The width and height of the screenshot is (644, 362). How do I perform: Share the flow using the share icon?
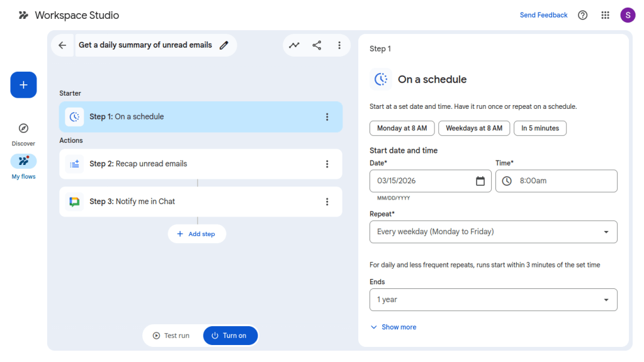pos(317,45)
